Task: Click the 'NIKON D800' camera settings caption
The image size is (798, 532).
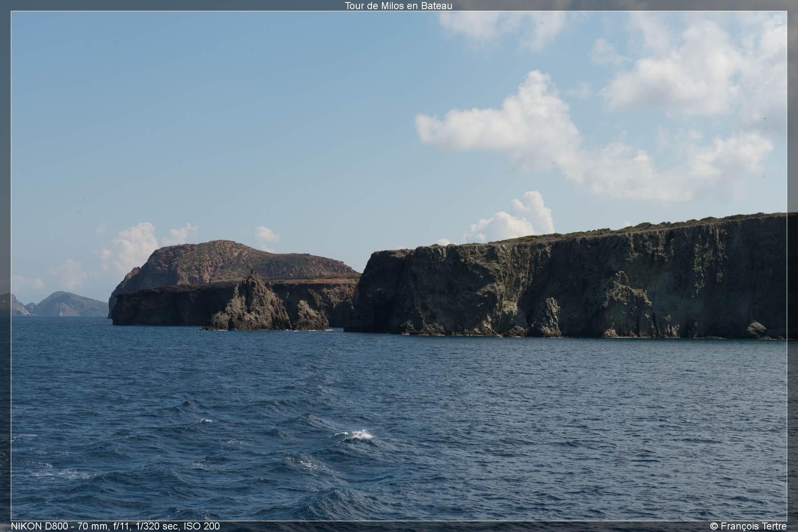Action: click(x=116, y=526)
